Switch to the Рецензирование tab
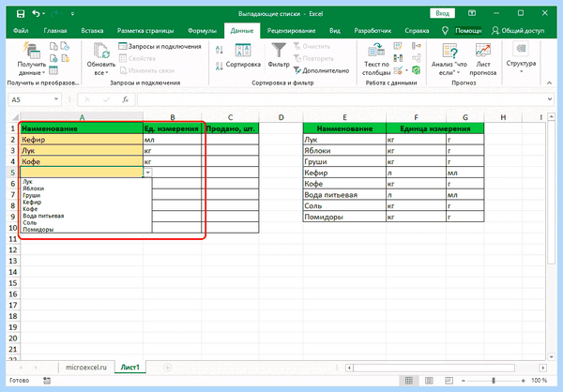This screenshot has height=392, width=563. pyautogui.click(x=291, y=31)
